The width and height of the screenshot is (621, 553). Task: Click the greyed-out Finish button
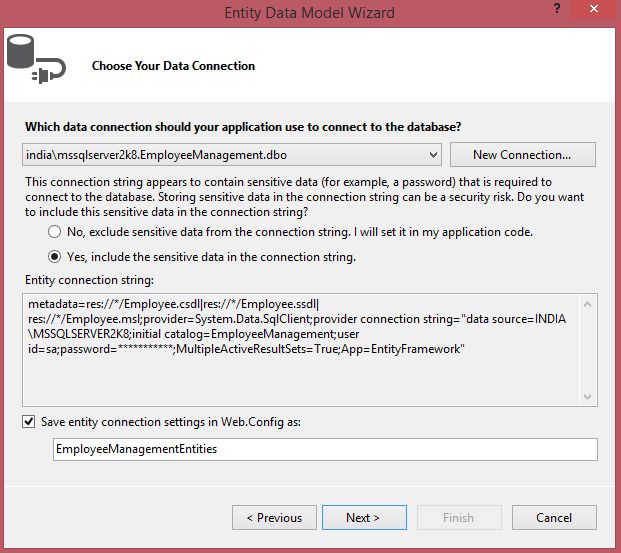click(458, 518)
